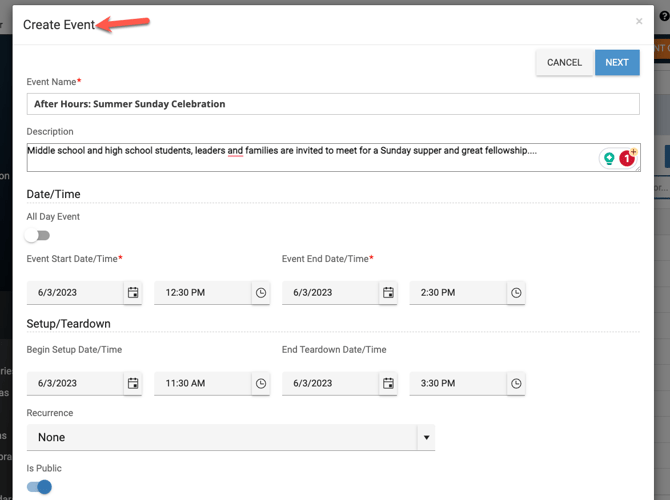
Task: Open clock picker for Begin Setup Time
Action: [261, 383]
